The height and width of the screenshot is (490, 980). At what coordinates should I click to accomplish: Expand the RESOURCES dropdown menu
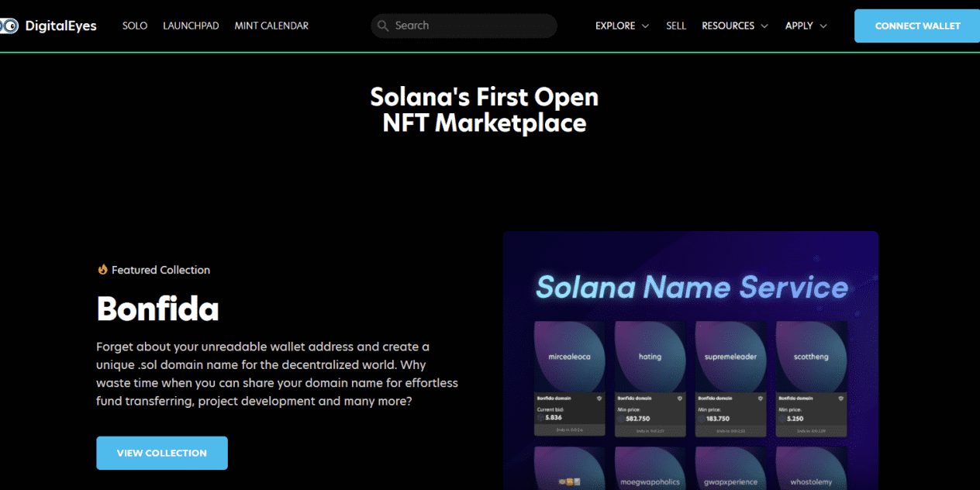click(735, 26)
